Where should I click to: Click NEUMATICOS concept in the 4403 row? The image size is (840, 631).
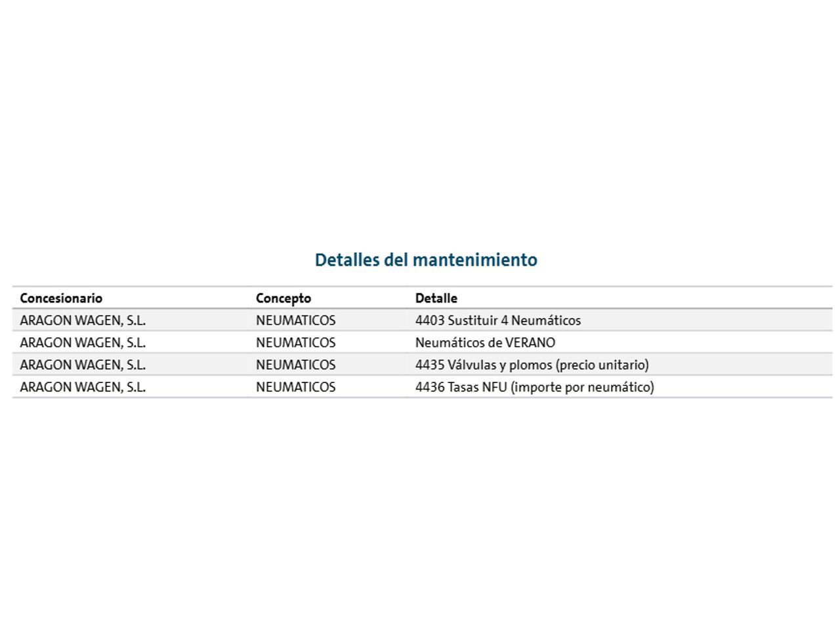(295, 320)
